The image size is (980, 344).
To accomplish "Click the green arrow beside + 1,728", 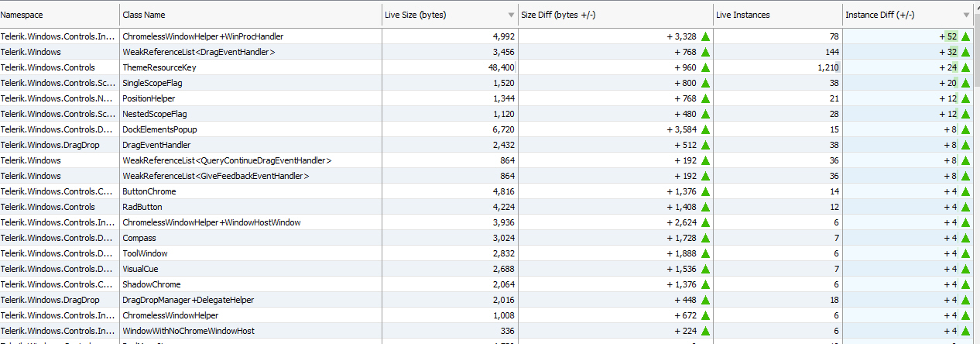I will pyautogui.click(x=705, y=238).
